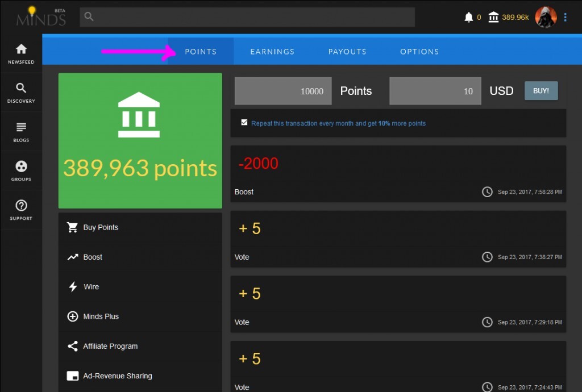Open the user avatar profile
The width and height of the screenshot is (582, 392).
(x=546, y=18)
